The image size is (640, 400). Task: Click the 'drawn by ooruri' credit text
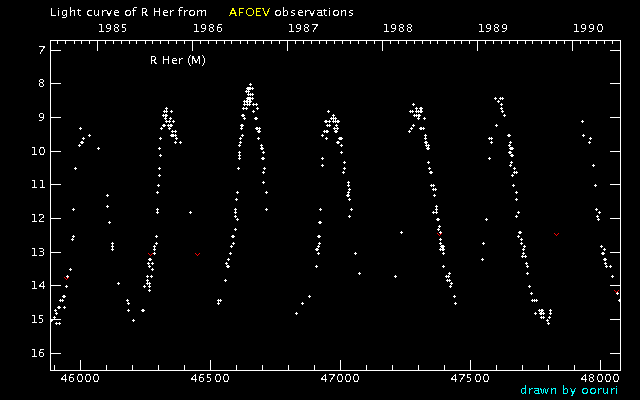coord(570,390)
